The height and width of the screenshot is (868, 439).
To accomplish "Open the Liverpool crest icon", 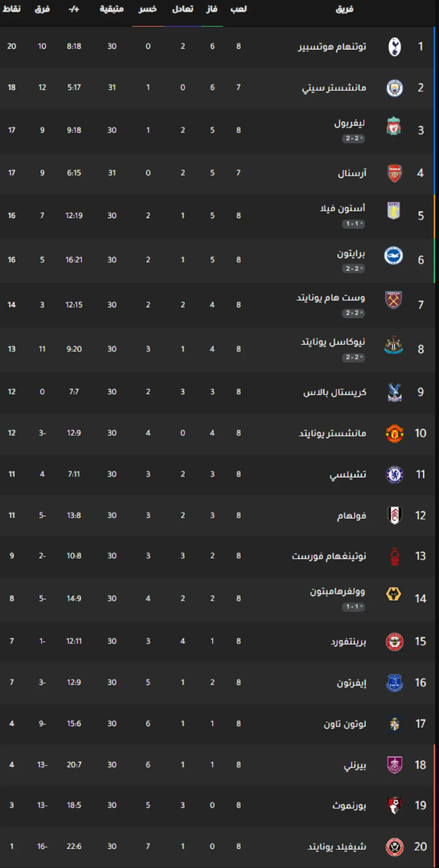I will (394, 126).
